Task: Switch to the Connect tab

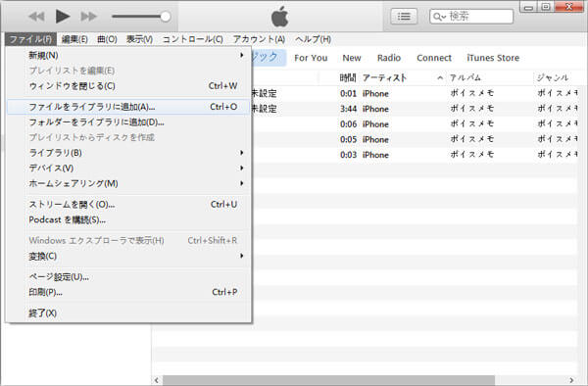Action: 434,58
